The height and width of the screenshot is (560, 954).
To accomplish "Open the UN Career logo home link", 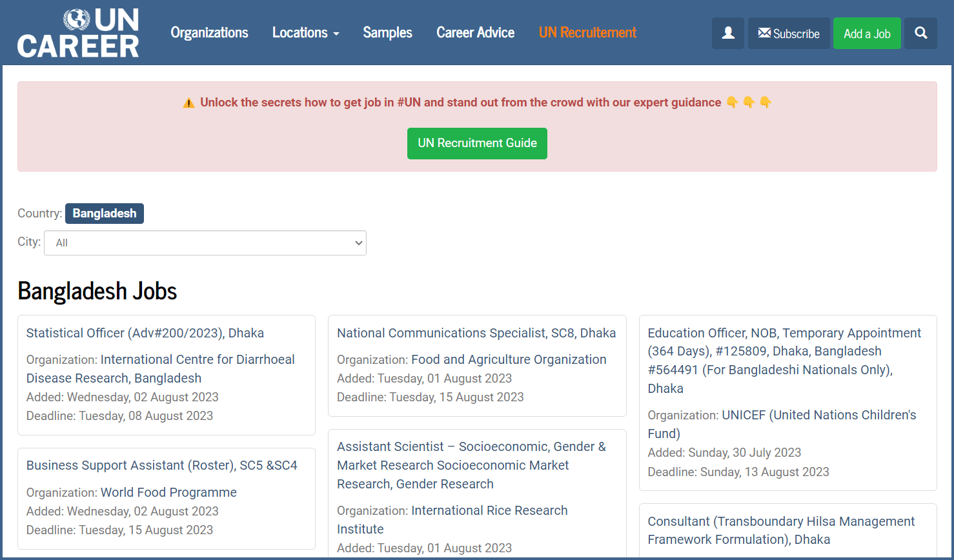I will pyautogui.click(x=78, y=33).
